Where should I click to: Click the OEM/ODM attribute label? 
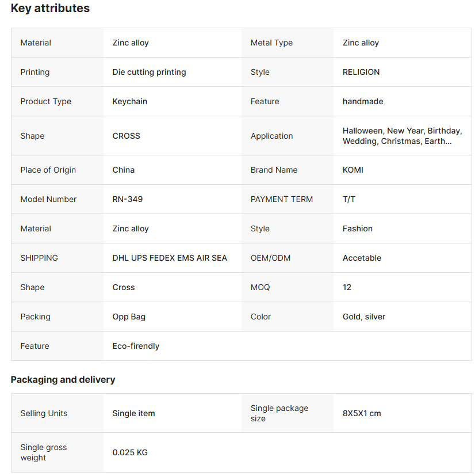(x=270, y=258)
